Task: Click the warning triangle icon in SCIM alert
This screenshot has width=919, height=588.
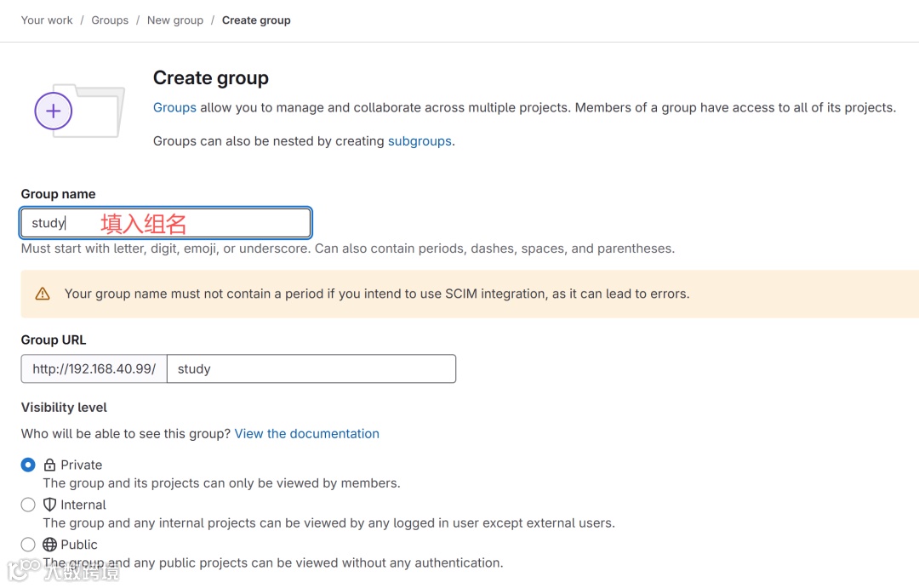Action: point(43,294)
